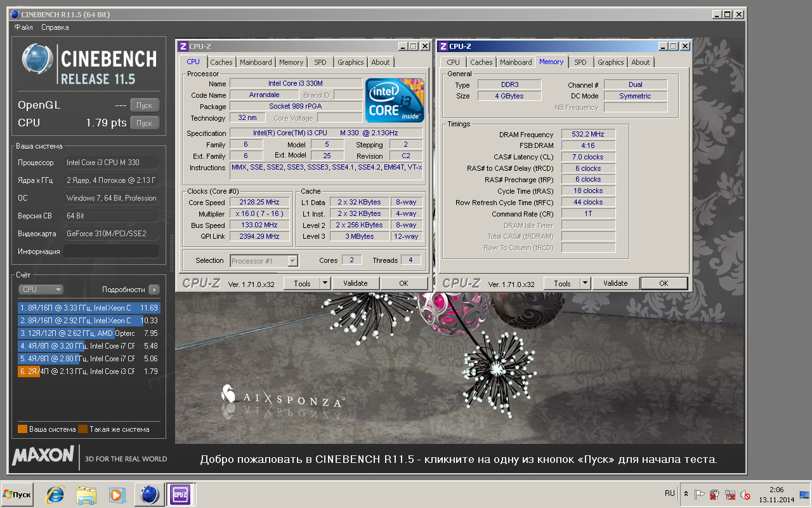Open the Processor #1 selection dropdown
812x508 pixels.
pos(264,260)
